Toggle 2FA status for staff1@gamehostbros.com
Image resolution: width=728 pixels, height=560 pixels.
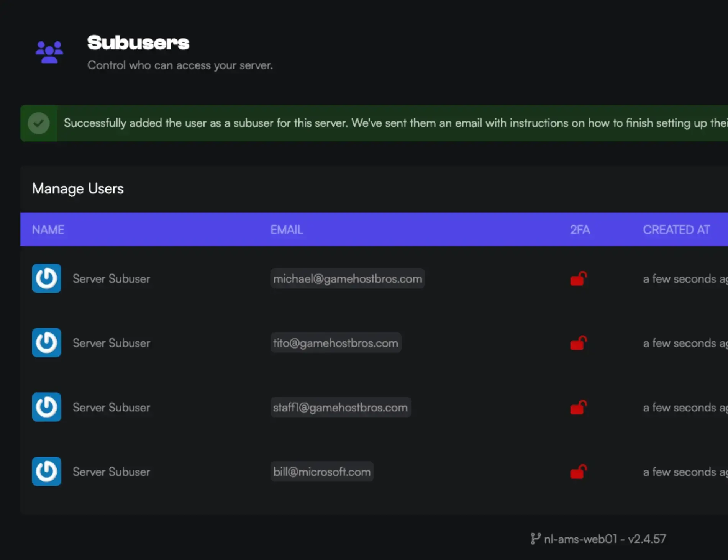579,407
